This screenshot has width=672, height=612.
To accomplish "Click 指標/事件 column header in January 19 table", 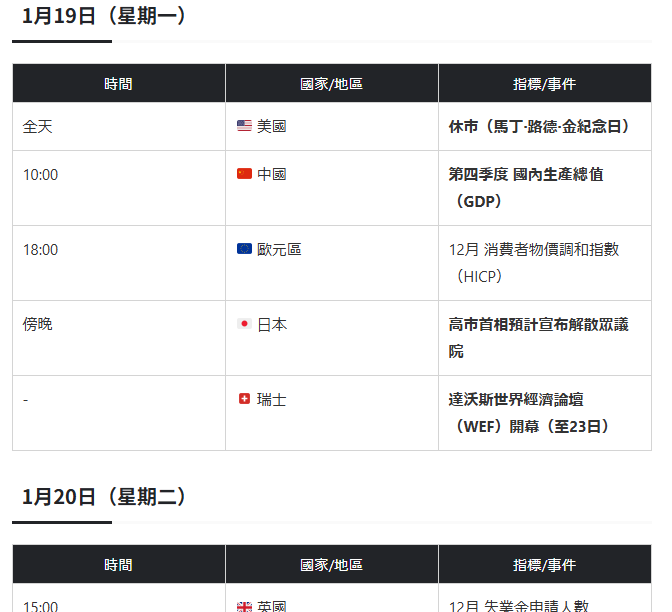I will (x=544, y=84).
